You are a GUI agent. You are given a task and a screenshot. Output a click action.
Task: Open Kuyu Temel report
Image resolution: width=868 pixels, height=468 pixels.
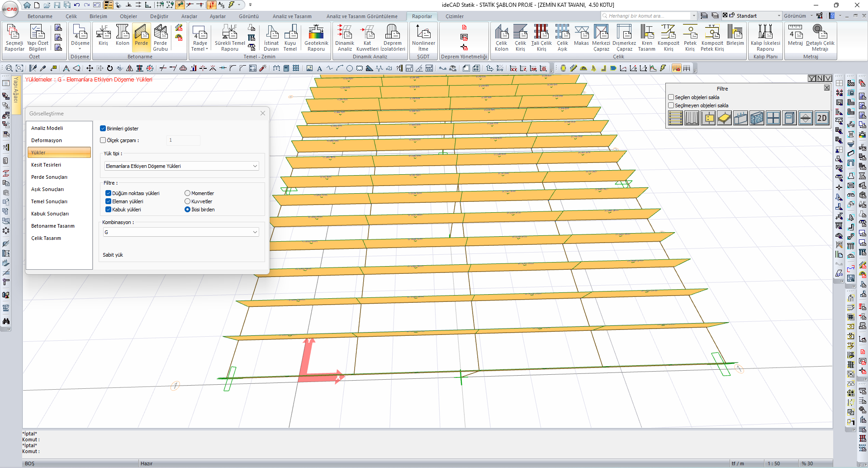click(x=290, y=38)
